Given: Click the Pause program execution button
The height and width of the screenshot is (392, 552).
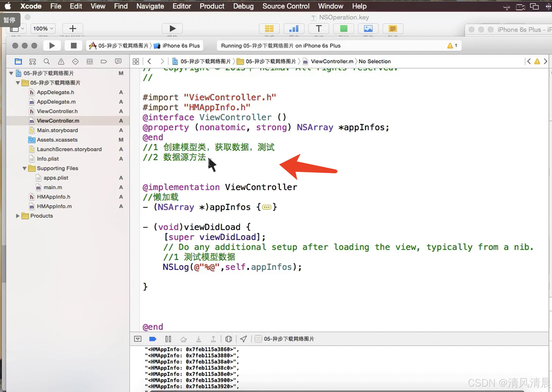Looking at the screenshot, I should coord(168,339).
